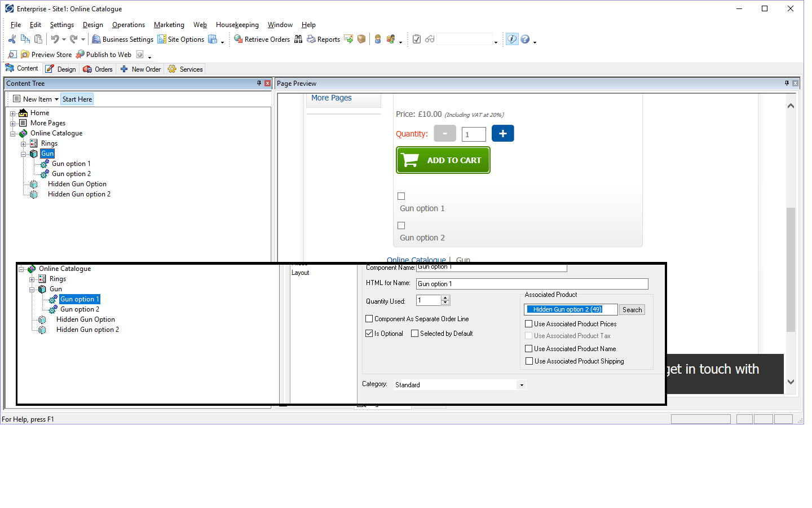Click the Cut scissors icon
The image size is (812, 508).
pos(12,39)
